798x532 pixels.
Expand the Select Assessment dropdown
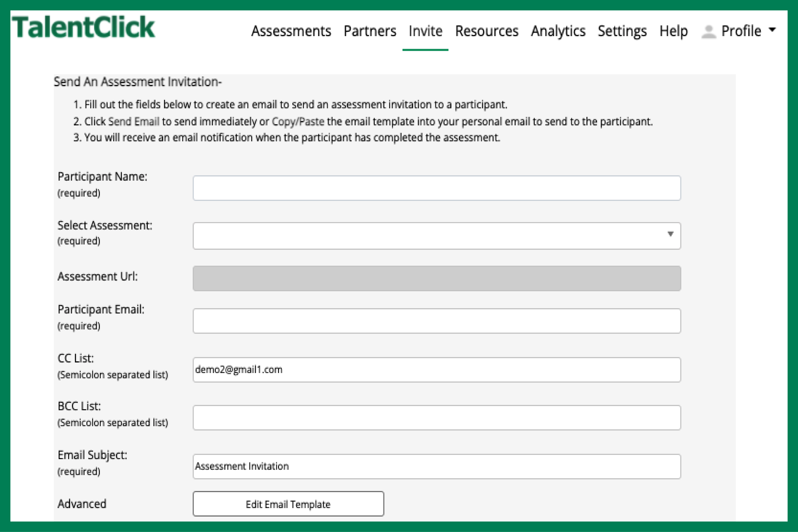[x=437, y=236]
